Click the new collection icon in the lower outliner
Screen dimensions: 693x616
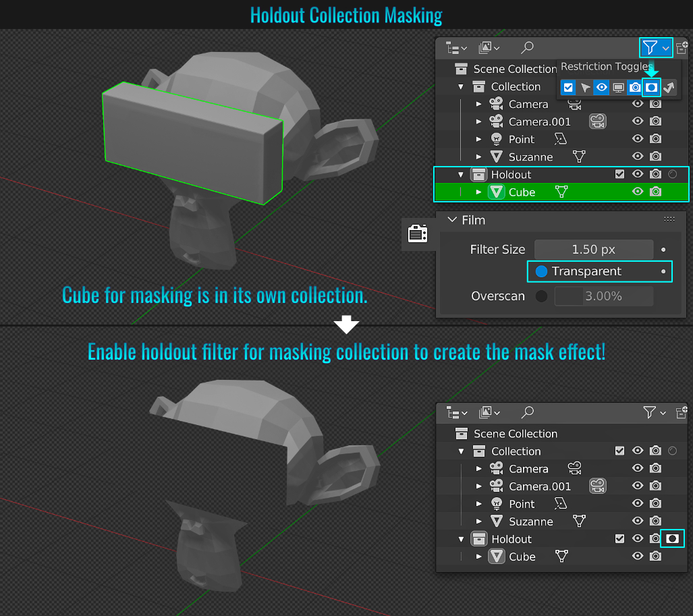tap(682, 412)
